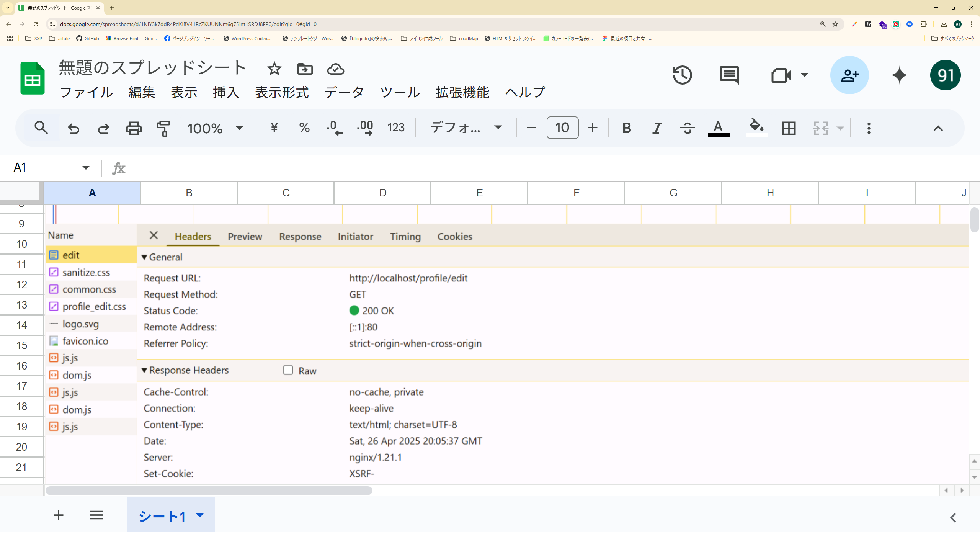Select the paint format roller tool
Screen dimensions: 980x533
click(x=163, y=128)
